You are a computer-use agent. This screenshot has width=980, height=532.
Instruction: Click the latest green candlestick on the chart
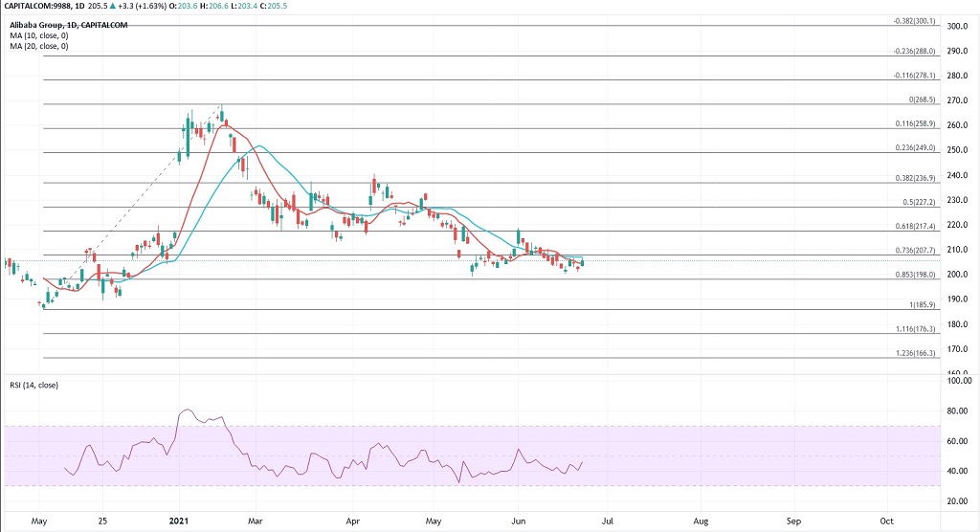click(x=583, y=262)
